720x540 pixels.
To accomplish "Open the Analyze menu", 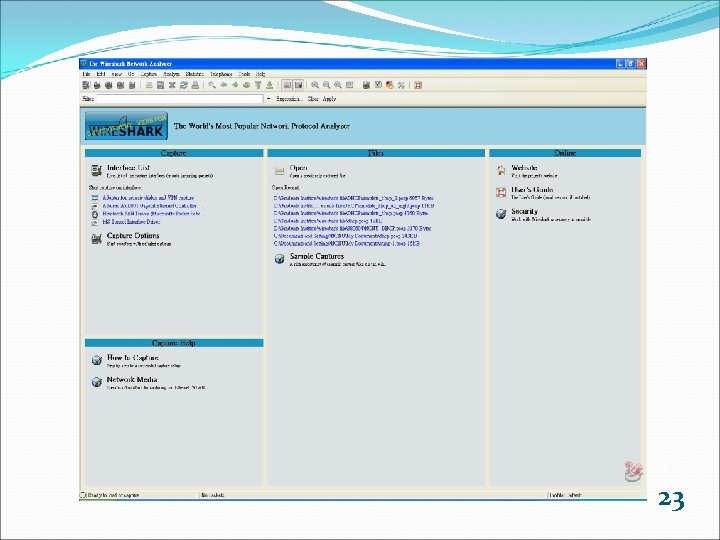I will tap(172, 74).
